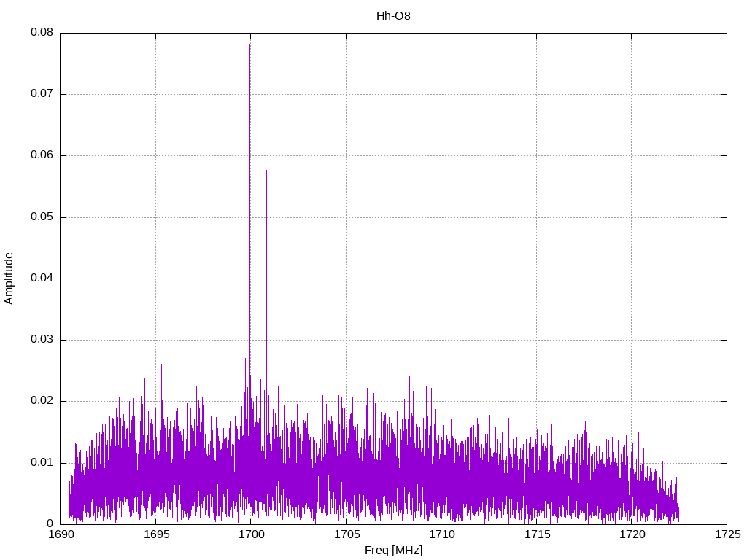747x560 pixels.
Task: Click the Freq [MHz] x-axis label
Action: click(x=393, y=551)
